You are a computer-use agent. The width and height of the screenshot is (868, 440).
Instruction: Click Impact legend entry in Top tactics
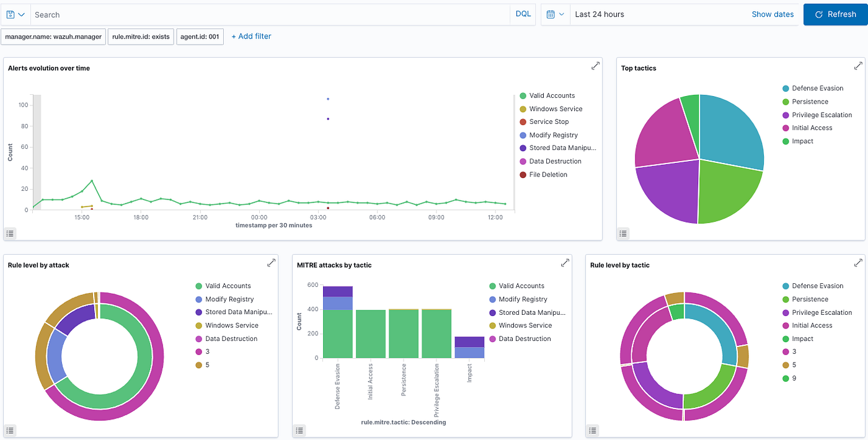tap(797, 141)
